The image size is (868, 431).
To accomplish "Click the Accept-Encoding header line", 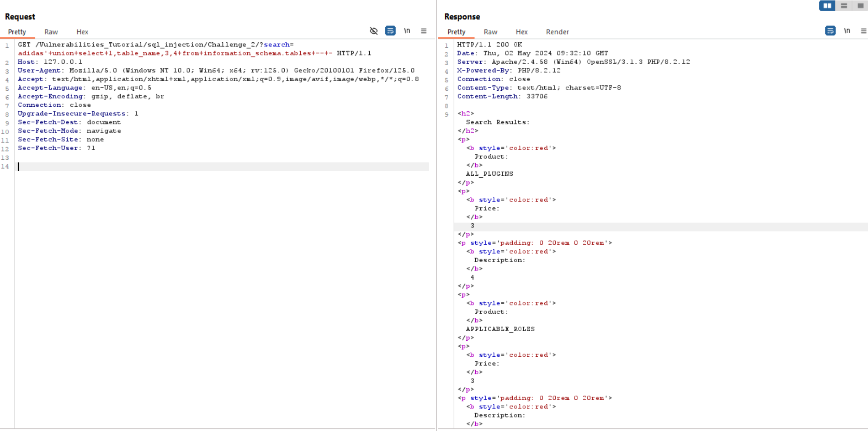I will pos(91,96).
